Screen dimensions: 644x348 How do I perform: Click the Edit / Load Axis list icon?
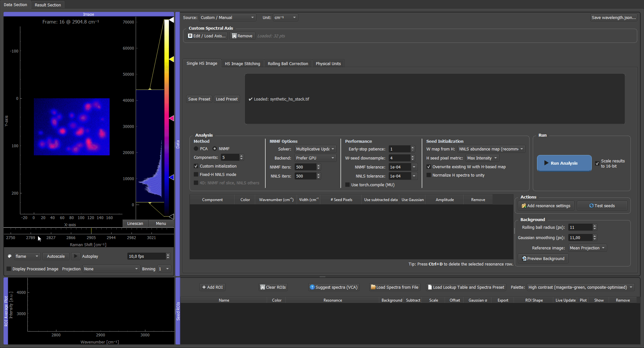[190, 36]
